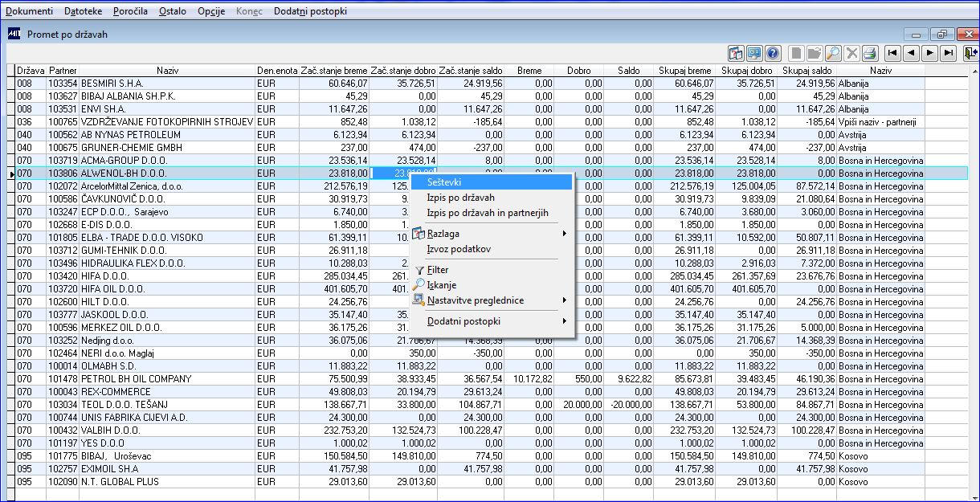
Task: Go to previous record arrow button
Action: click(911, 53)
